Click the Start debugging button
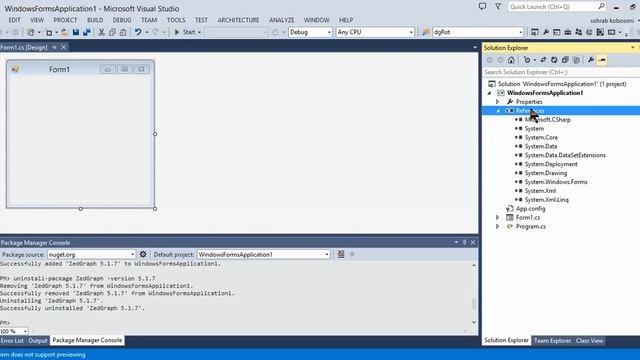The width and height of the screenshot is (640, 360). [184, 32]
